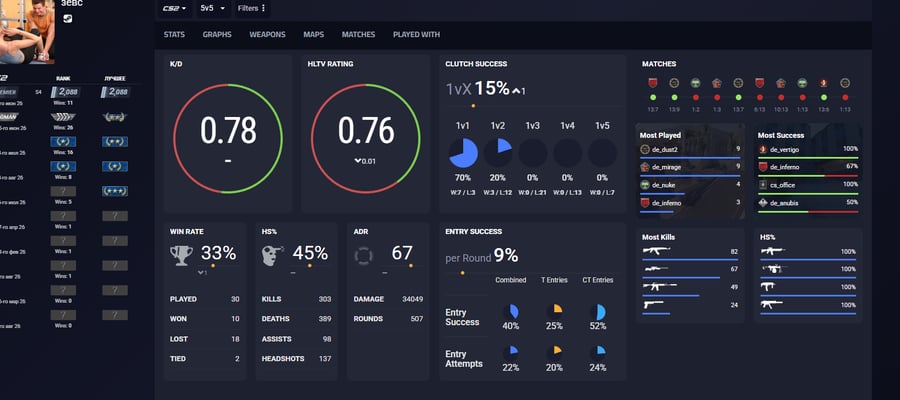900x400 pixels.
Task: Click the 1v1 clutch pie chart
Action: click(463, 153)
